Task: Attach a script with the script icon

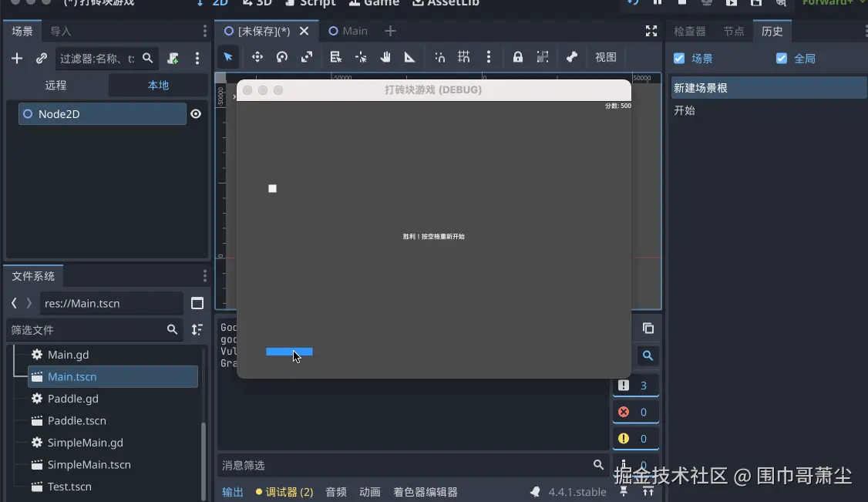Action: pos(173,58)
